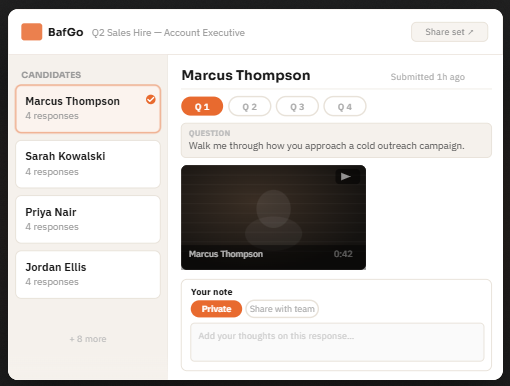Set the note visibility to Private
This screenshot has height=386, width=510.
pyautogui.click(x=216, y=309)
